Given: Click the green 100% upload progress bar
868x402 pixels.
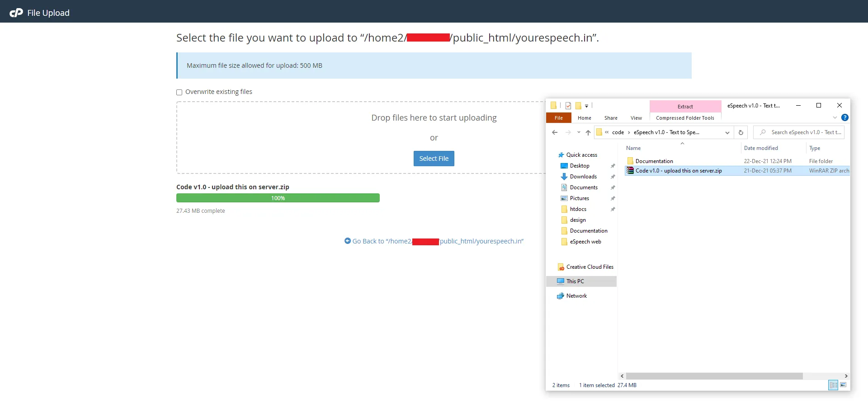Looking at the screenshot, I should pyautogui.click(x=278, y=198).
